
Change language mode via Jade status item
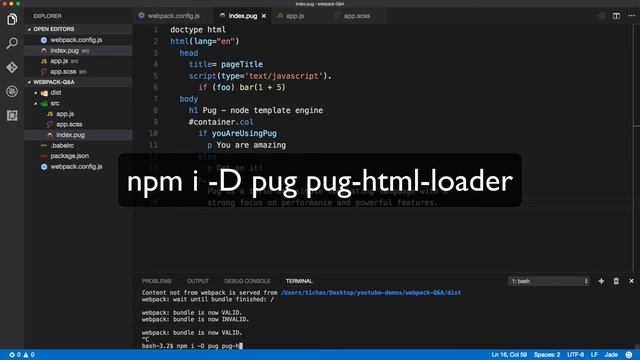click(x=611, y=355)
